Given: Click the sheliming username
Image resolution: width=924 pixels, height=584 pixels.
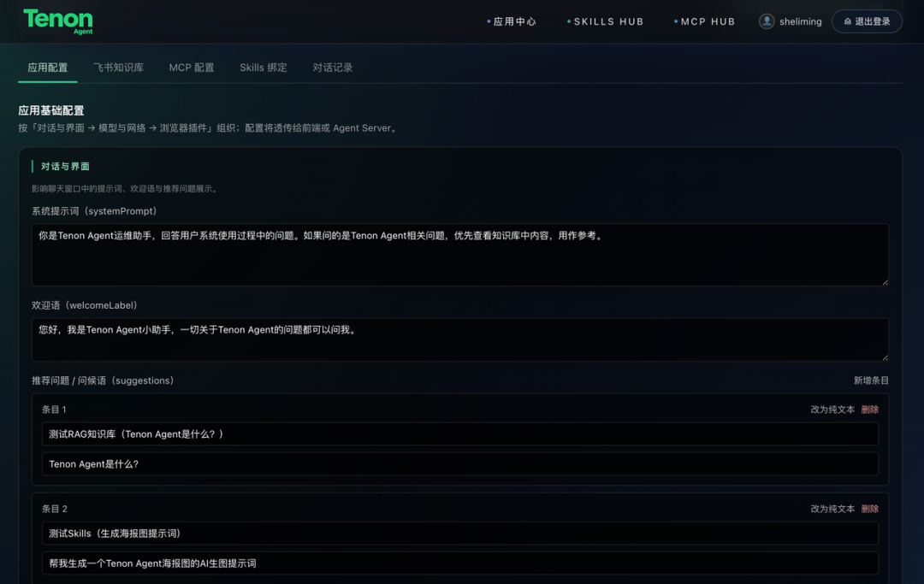Looking at the screenshot, I should (800, 21).
